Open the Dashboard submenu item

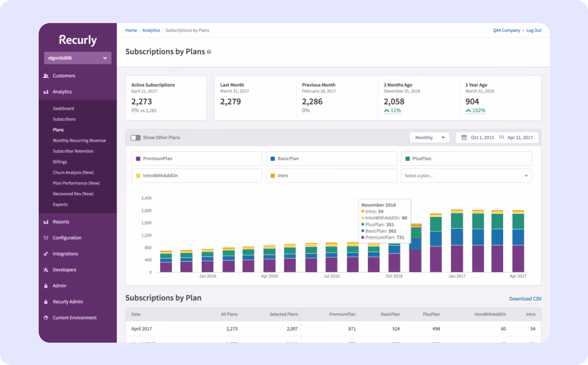tap(63, 108)
